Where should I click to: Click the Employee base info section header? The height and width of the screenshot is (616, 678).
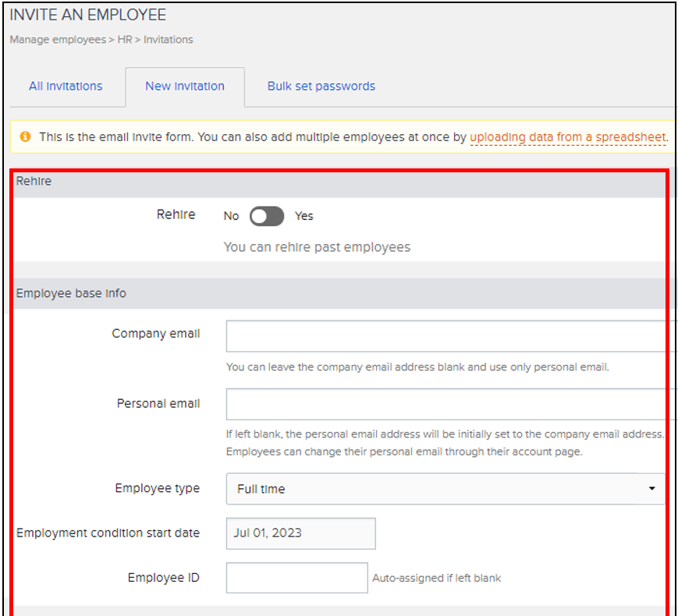pos(71,294)
